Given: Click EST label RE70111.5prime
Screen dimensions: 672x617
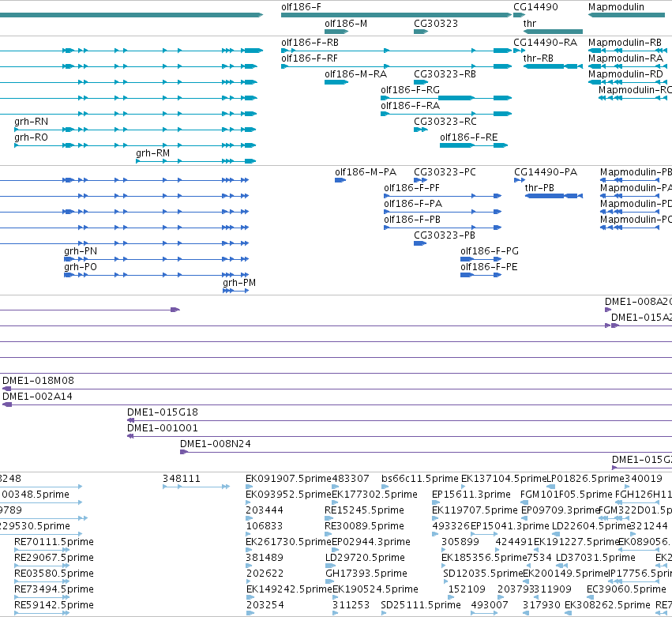Looking at the screenshot, I should [54, 543].
